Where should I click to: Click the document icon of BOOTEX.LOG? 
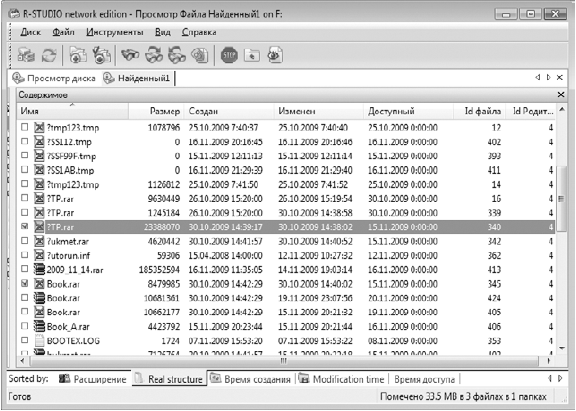coord(39,340)
